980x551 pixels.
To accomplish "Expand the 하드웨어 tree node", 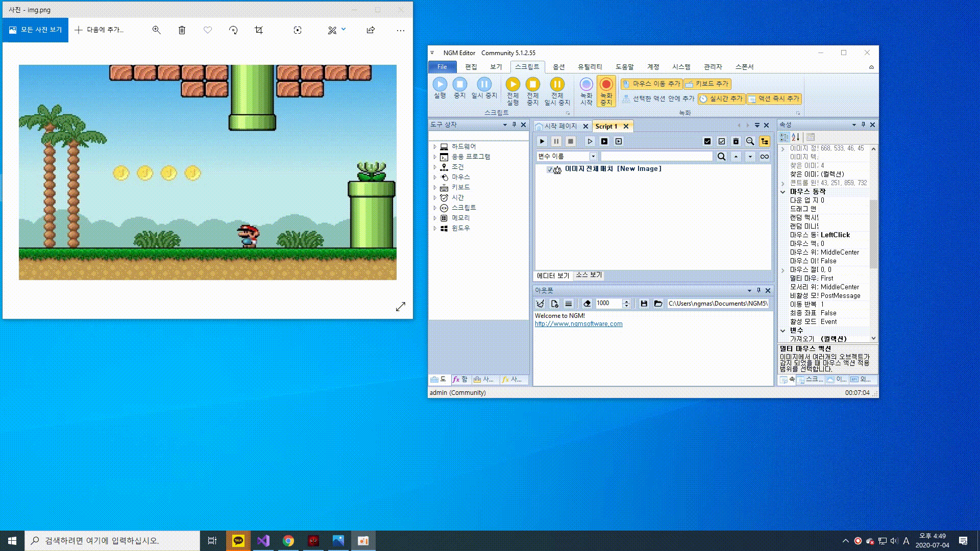I will click(x=435, y=146).
